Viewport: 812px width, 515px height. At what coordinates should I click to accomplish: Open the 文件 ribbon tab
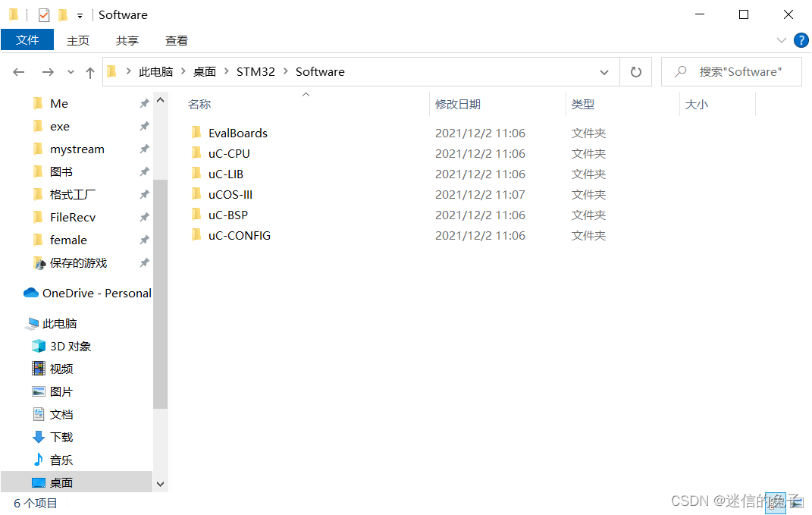coord(27,40)
